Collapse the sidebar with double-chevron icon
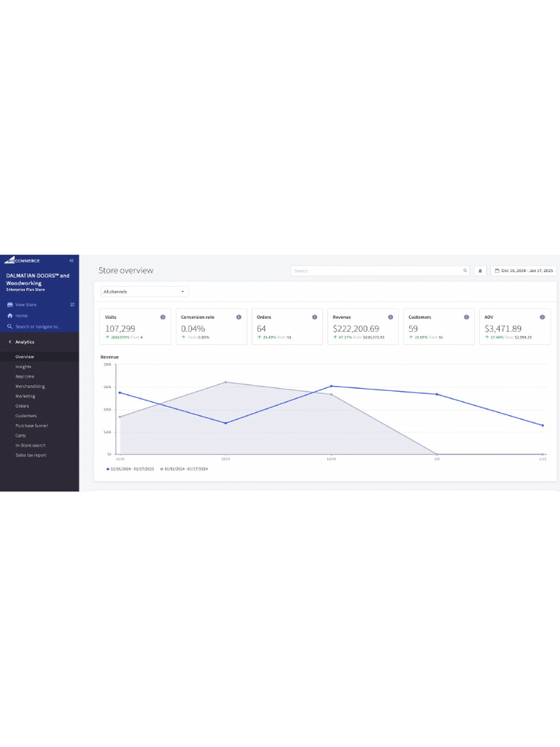This screenshot has width=560, height=747. tap(71, 260)
